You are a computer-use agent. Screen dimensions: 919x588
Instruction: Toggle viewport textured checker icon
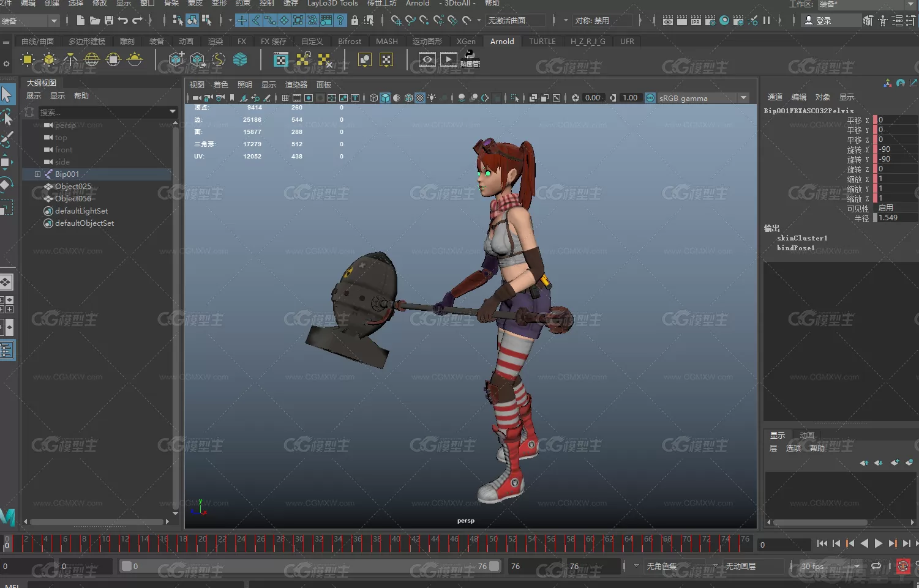420,98
